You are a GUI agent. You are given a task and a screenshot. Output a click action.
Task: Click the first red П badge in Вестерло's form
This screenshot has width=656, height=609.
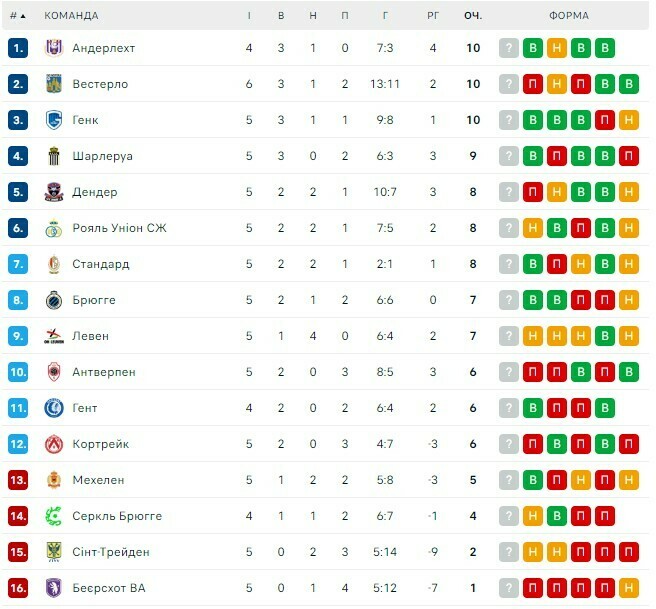(533, 84)
